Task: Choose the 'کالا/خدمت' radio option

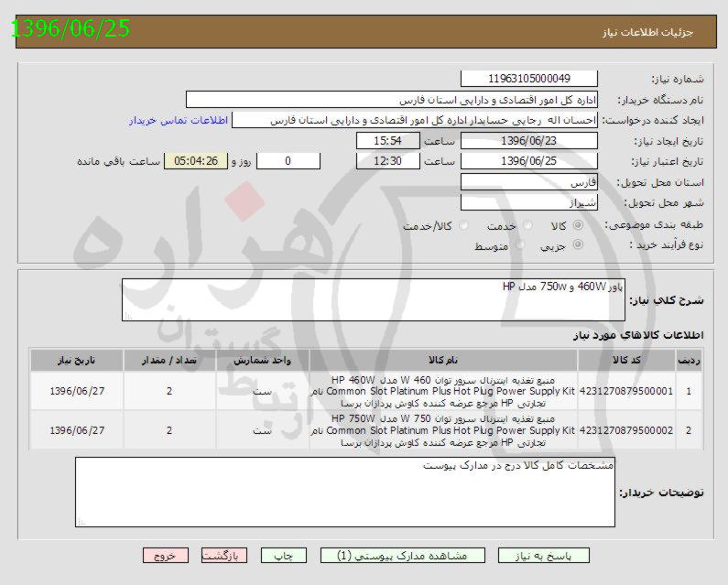Action: pos(463,225)
